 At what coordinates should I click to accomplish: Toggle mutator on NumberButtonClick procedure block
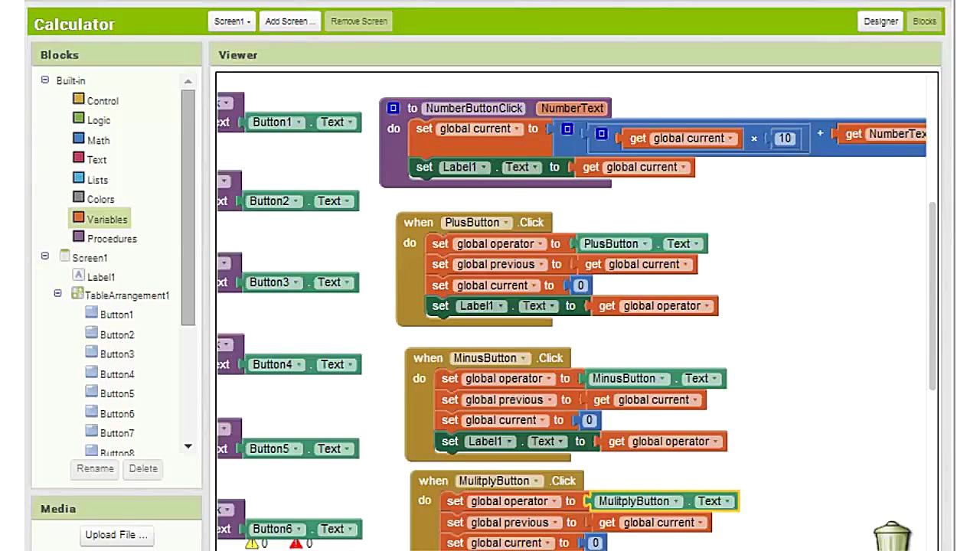tap(393, 109)
